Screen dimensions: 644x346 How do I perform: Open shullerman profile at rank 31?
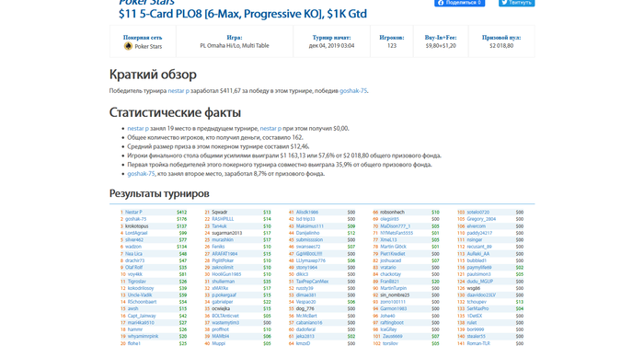point(223,282)
